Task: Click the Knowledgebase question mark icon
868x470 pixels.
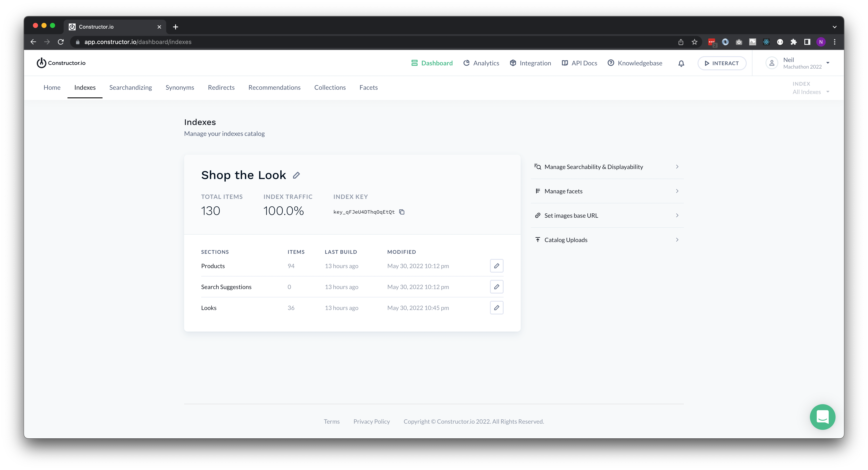Action: (611, 63)
